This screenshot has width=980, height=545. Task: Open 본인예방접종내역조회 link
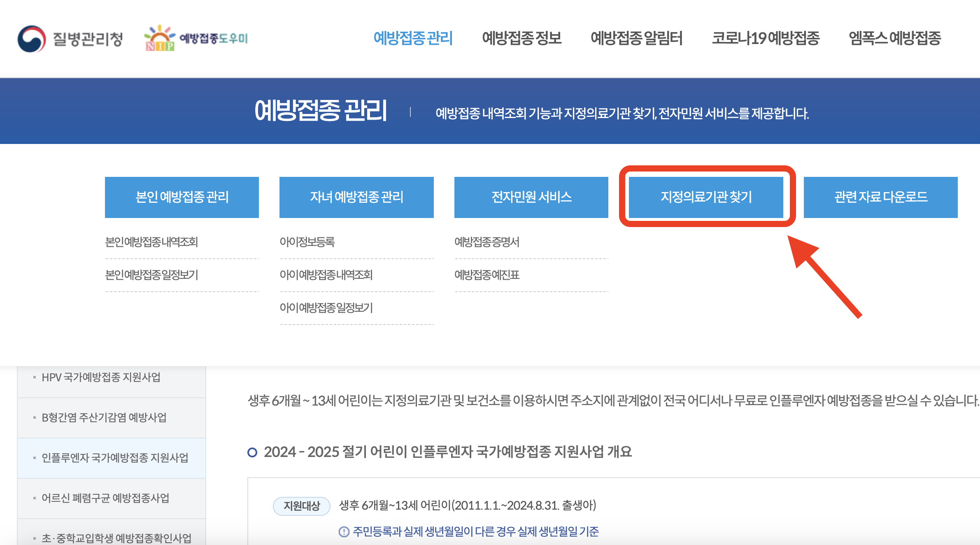point(151,243)
